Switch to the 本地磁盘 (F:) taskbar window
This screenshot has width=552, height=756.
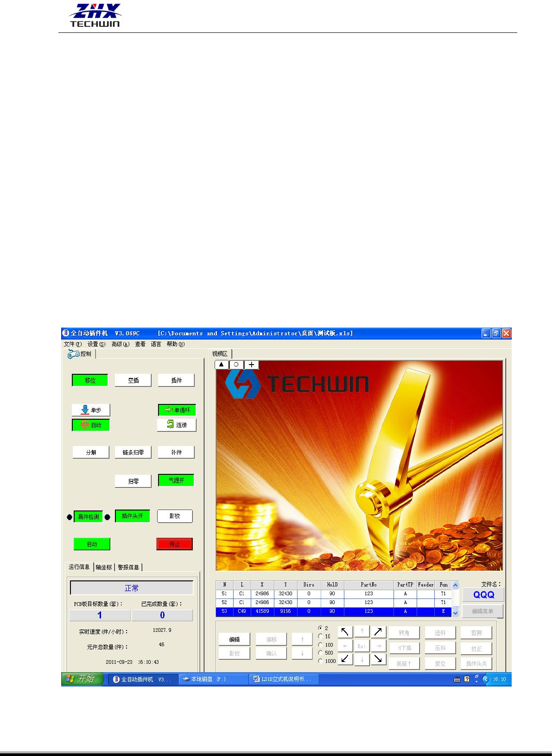coord(213,679)
